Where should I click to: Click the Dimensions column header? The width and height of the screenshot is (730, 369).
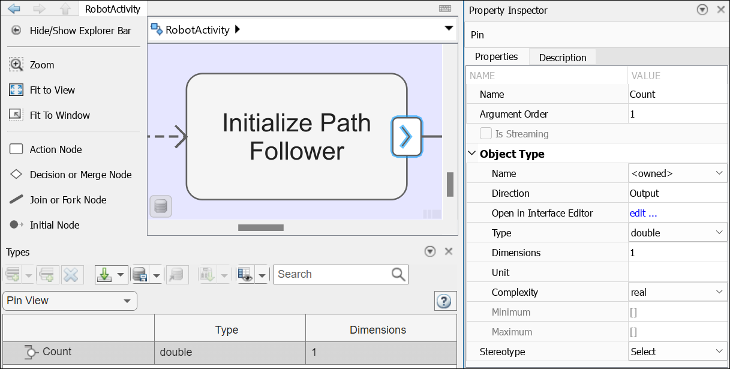pos(381,330)
